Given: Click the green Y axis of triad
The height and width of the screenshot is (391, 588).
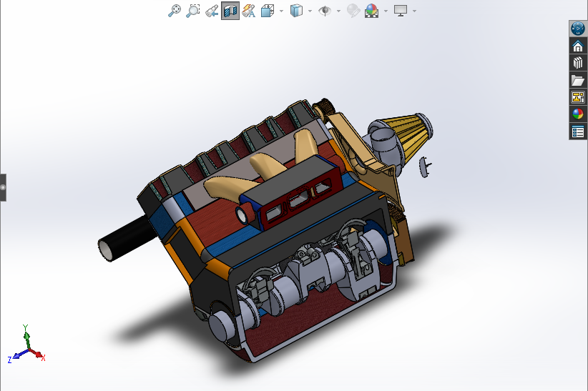Looking at the screenshot, I should (26, 336).
